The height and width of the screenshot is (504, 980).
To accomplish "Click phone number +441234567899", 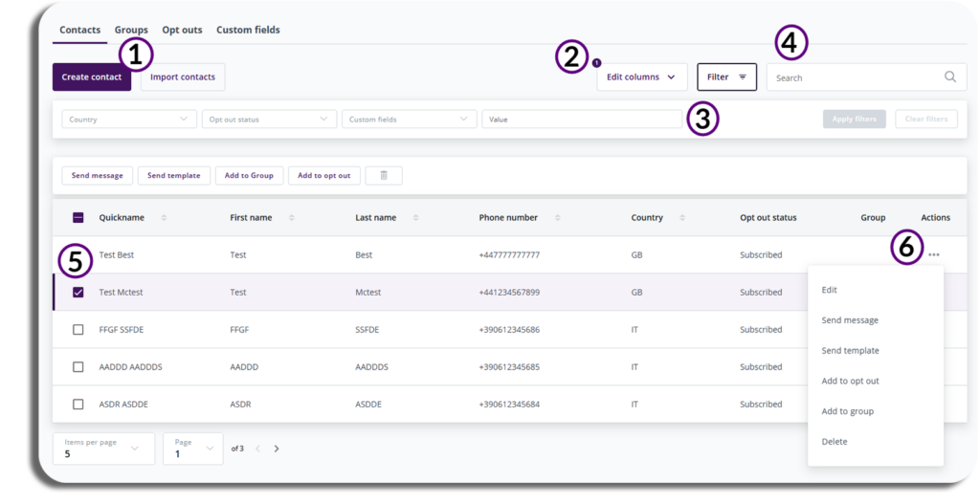I will [x=509, y=293].
